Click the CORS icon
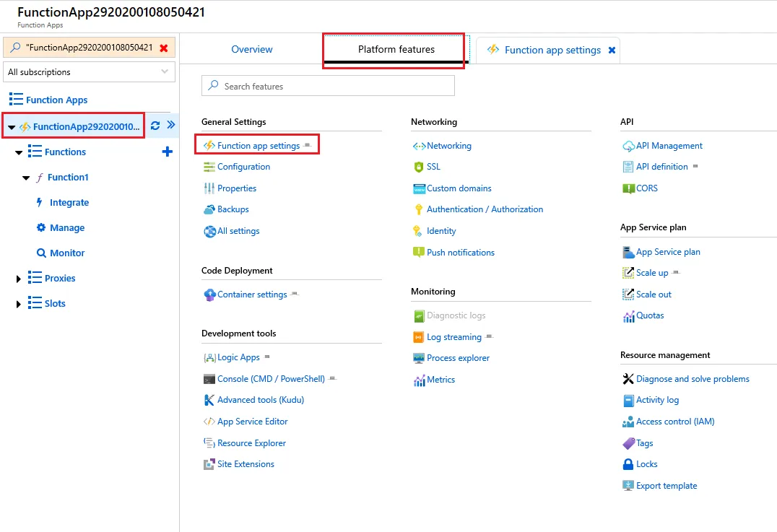 [628, 188]
